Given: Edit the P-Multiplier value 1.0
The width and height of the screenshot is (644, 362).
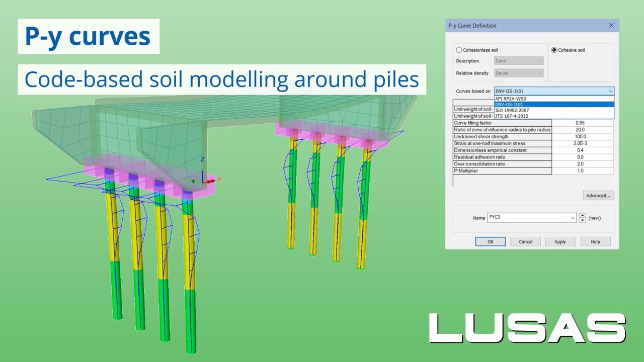Looking at the screenshot, I should pyautogui.click(x=583, y=171).
